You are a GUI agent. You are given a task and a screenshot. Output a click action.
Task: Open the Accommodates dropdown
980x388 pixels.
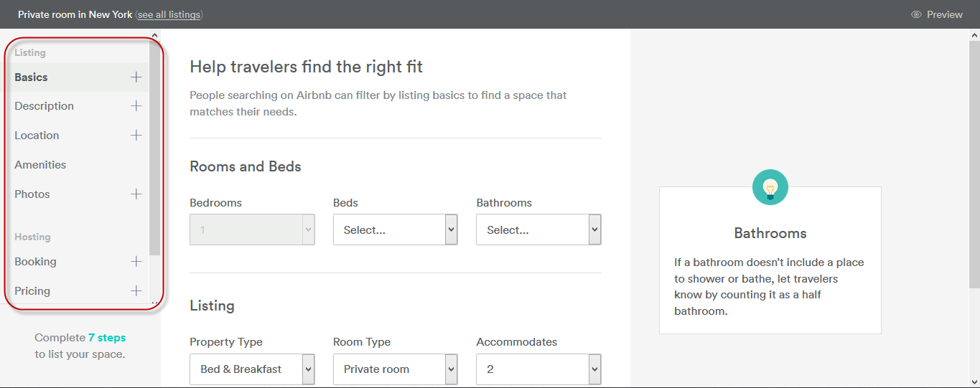pos(538,369)
